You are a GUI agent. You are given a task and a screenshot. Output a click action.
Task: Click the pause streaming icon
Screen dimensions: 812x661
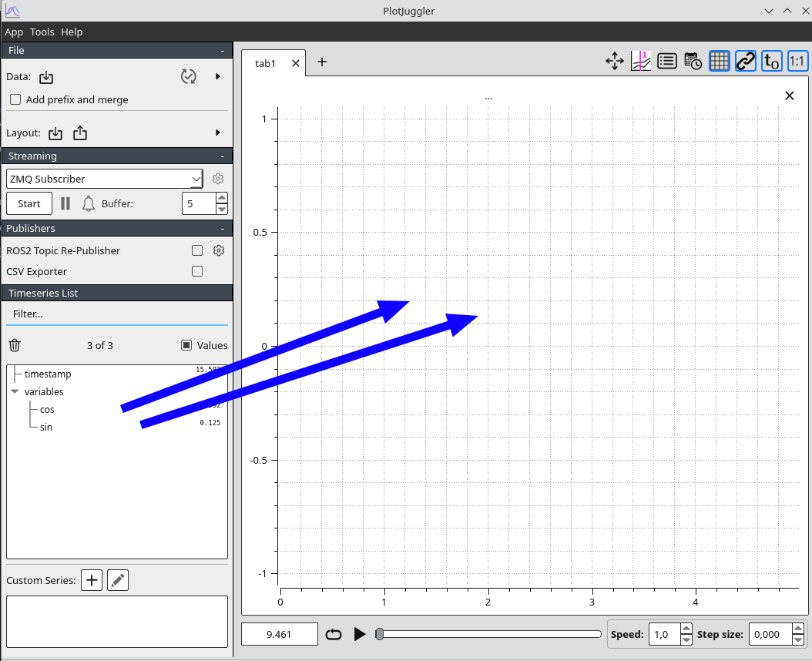[x=65, y=203]
